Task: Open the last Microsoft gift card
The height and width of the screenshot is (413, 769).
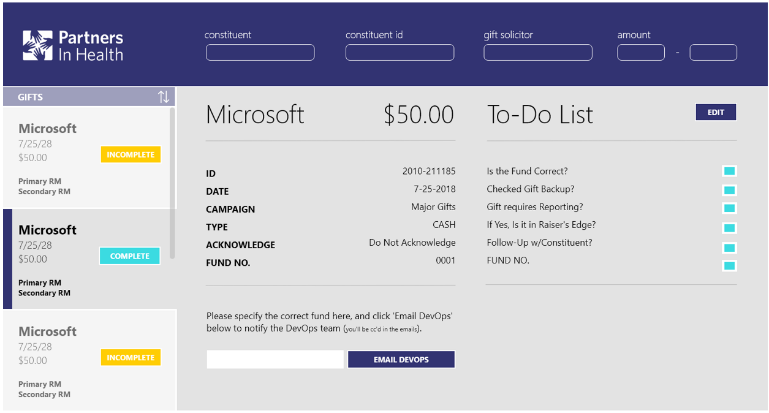Action: [x=89, y=361]
